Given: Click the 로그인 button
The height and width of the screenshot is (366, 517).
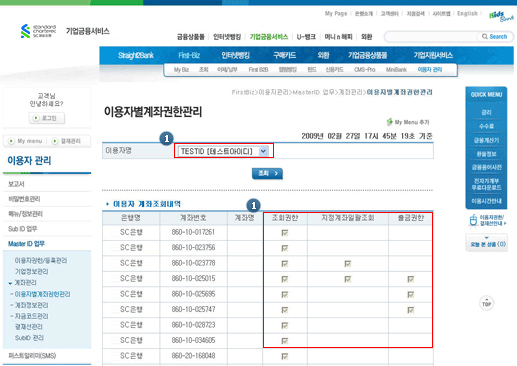Looking at the screenshot, I should pos(47,118).
